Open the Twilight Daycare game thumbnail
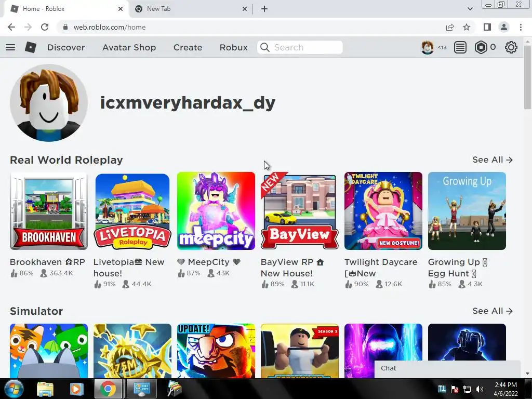Screen dimensions: 532x399 click(x=383, y=211)
